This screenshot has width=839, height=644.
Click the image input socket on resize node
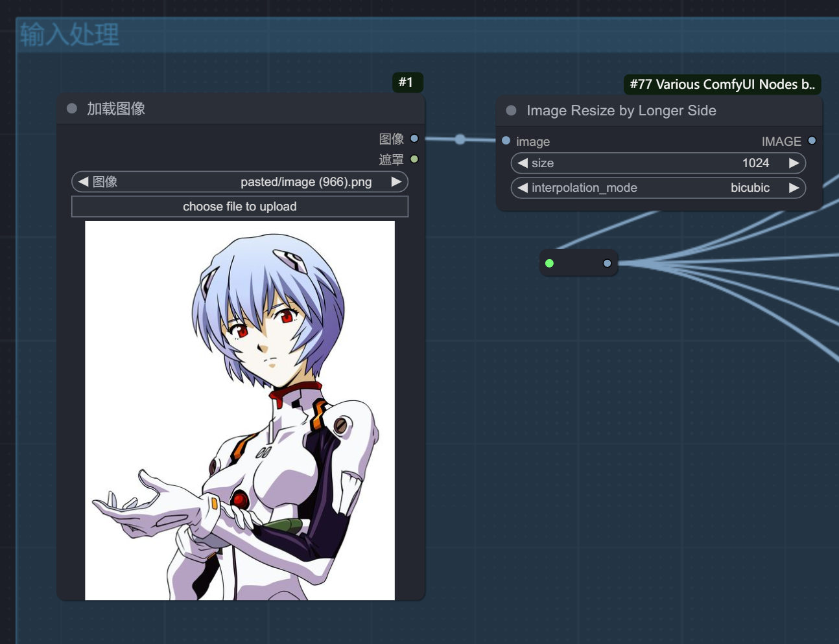[x=506, y=141]
